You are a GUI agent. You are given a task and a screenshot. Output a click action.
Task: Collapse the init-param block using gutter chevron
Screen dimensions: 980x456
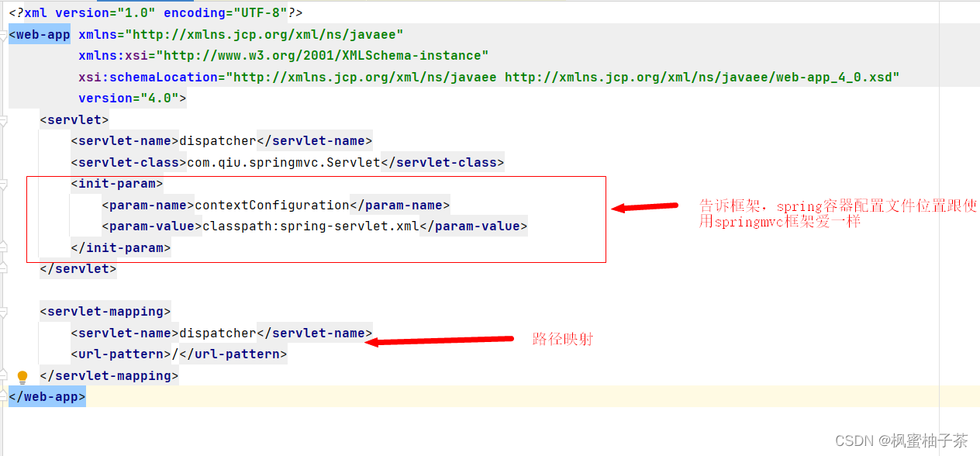point(4,184)
